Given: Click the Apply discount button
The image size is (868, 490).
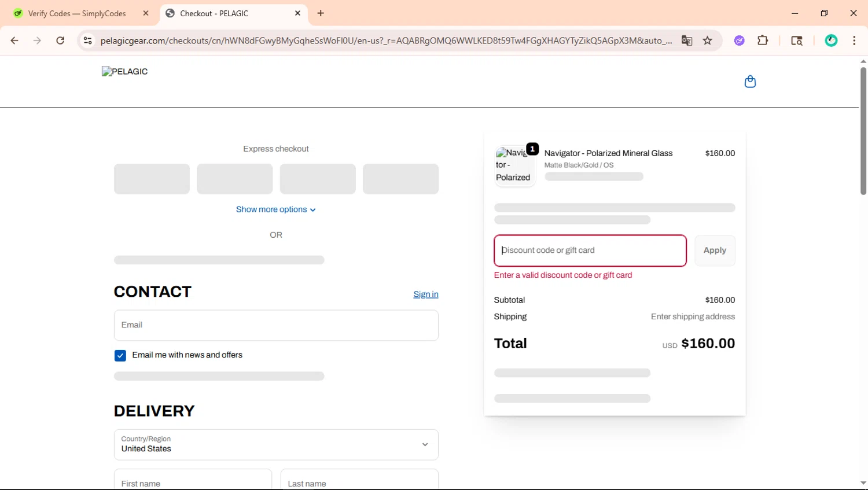Looking at the screenshot, I should pos(715,250).
